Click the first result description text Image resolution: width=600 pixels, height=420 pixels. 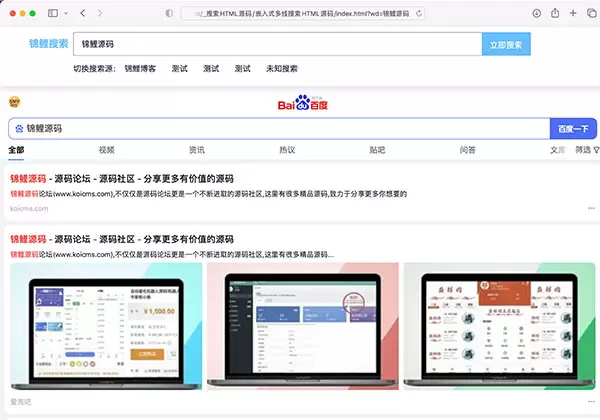[x=209, y=194]
